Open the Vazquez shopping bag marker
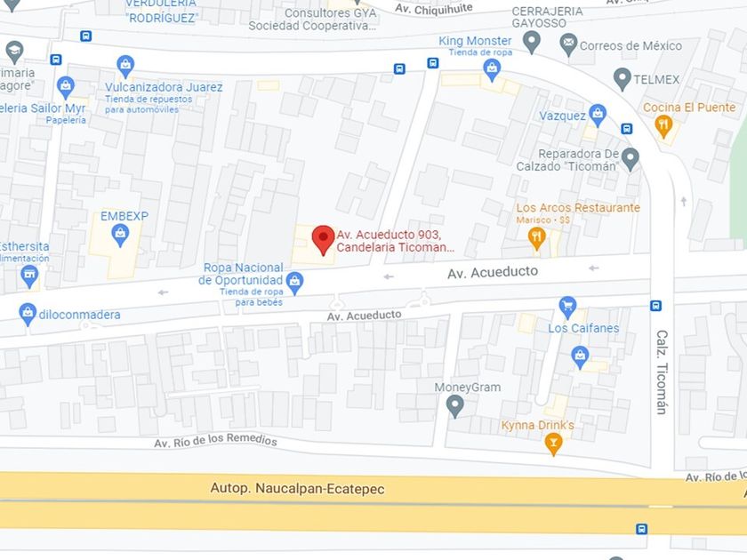This screenshot has height=560, width=747. (598, 116)
